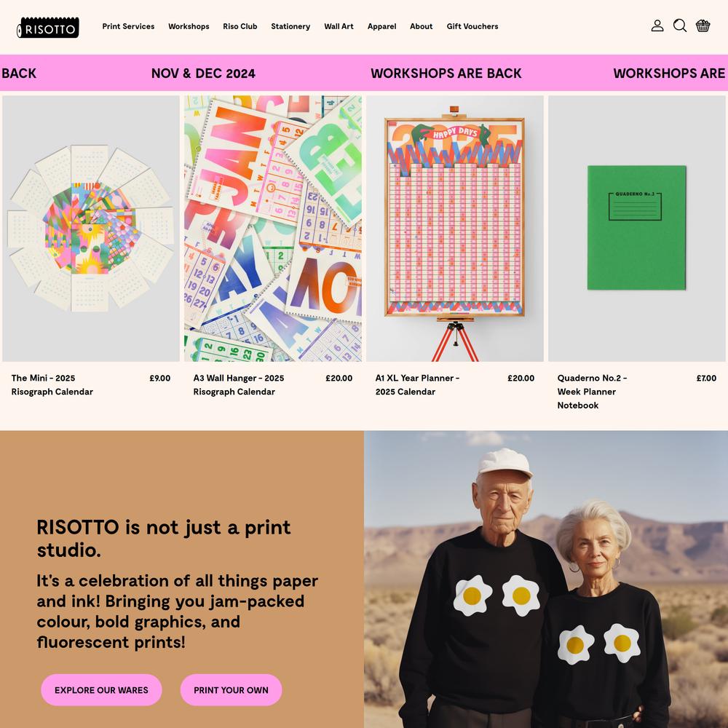Open the shopping basket icon
The height and width of the screenshot is (728, 728).
(x=703, y=25)
